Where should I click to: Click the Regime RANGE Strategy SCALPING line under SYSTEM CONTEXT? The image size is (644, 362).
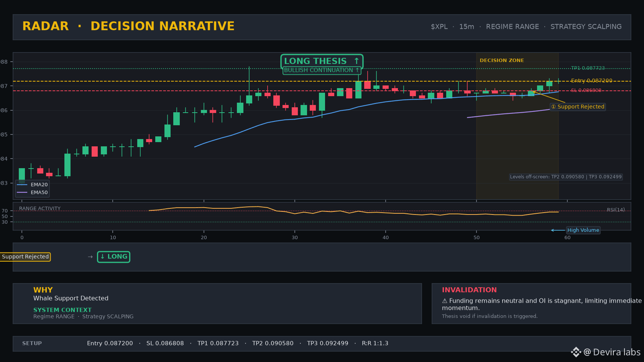(84, 316)
